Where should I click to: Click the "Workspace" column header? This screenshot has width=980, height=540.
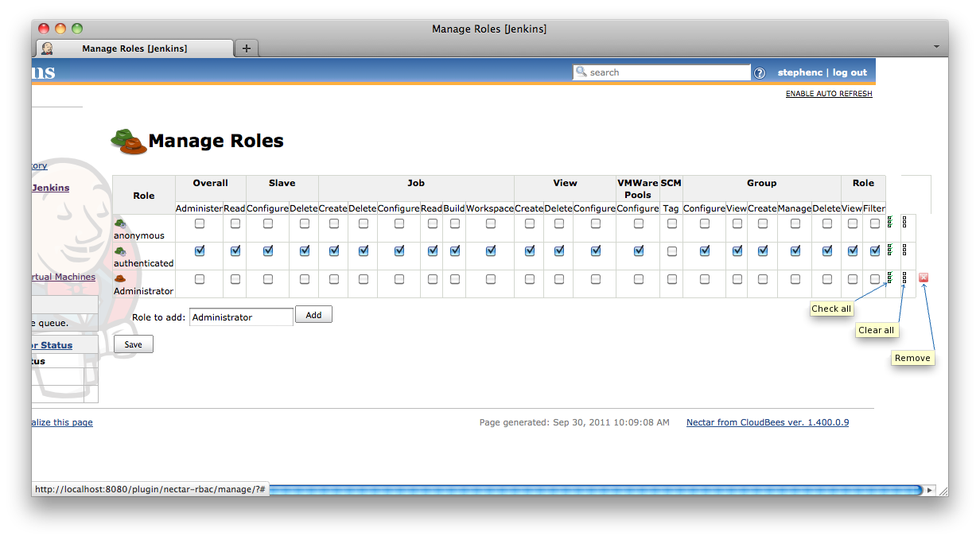click(x=490, y=208)
